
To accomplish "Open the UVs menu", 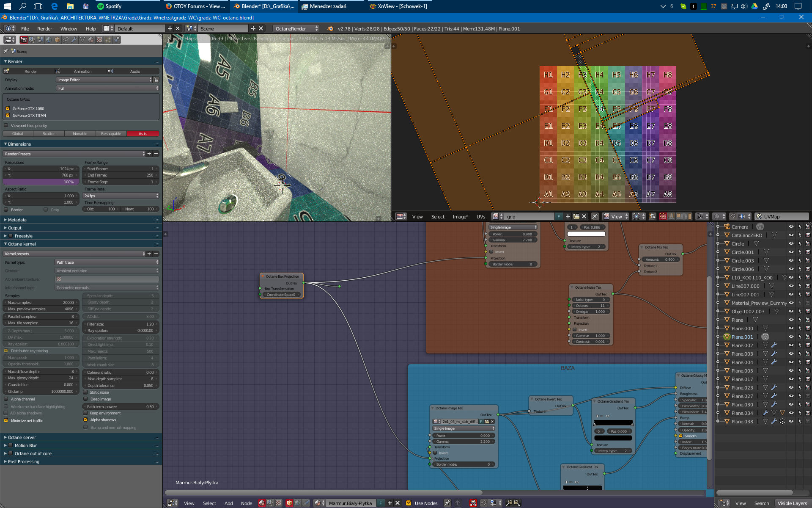I will click(481, 217).
